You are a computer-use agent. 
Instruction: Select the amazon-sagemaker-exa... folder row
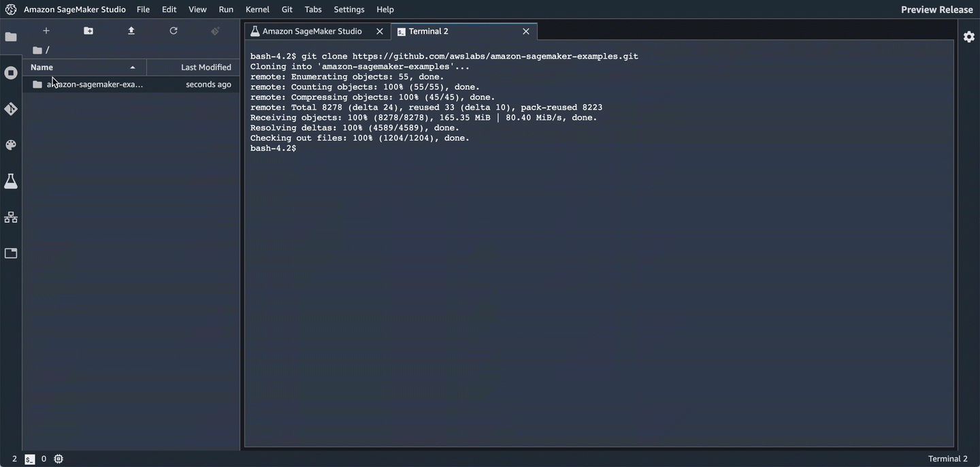tap(131, 84)
